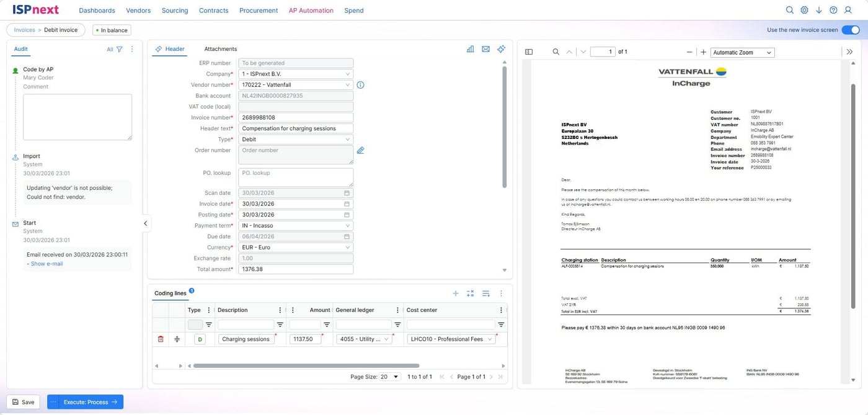Open the help question mark icon
This screenshot has width=868, height=415.
click(833, 10)
